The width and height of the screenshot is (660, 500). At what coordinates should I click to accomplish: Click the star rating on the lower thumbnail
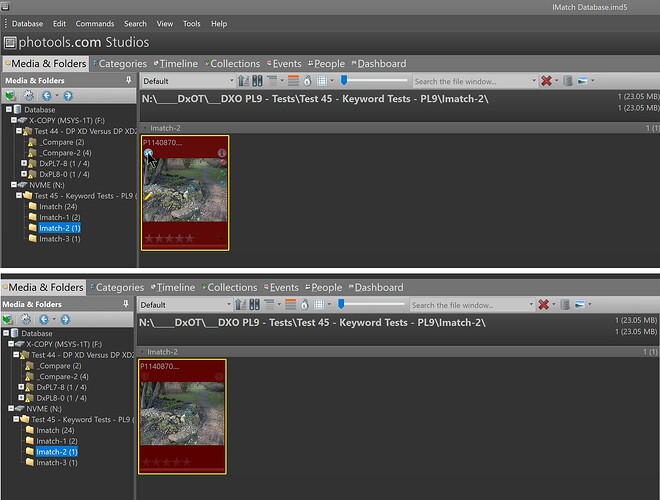coord(166,462)
